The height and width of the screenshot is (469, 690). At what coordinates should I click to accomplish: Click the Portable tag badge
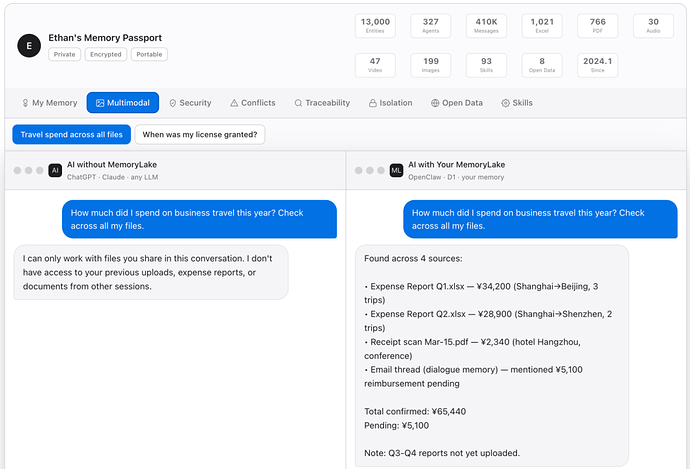click(149, 55)
